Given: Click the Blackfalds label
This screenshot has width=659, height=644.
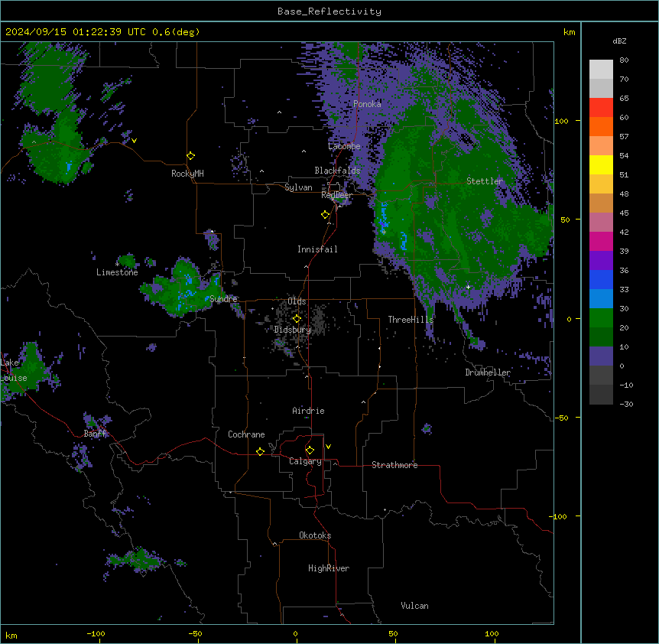Looking at the screenshot, I should pyautogui.click(x=337, y=171).
